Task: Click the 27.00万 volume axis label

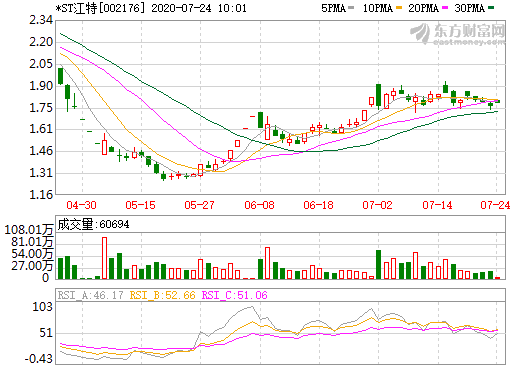Action: [x=32, y=266]
